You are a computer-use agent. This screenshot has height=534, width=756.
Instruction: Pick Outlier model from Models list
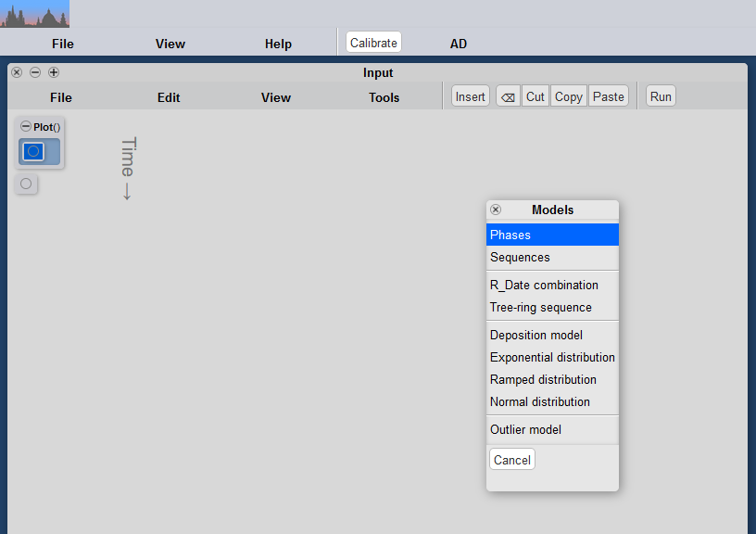pos(525,429)
